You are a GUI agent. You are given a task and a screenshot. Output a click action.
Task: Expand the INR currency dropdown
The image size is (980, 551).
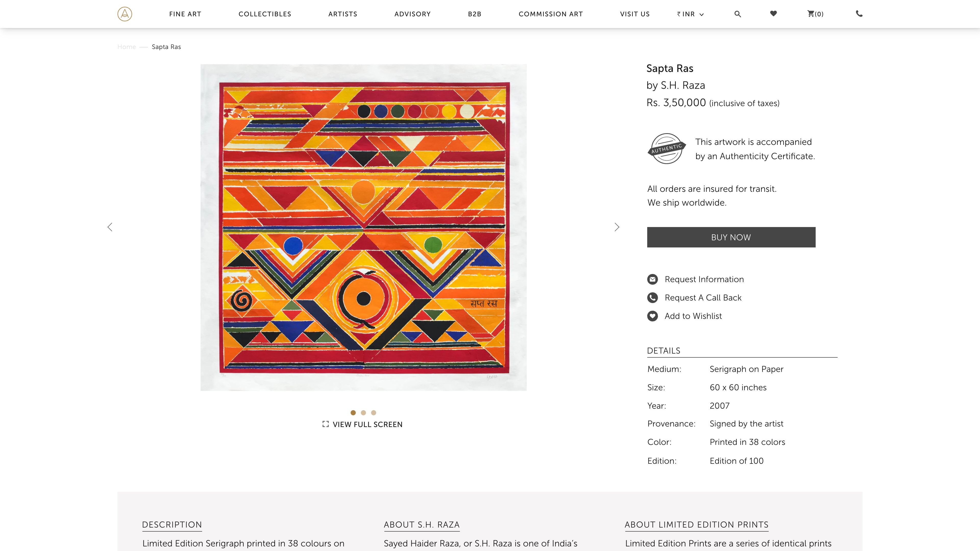click(690, 14)
